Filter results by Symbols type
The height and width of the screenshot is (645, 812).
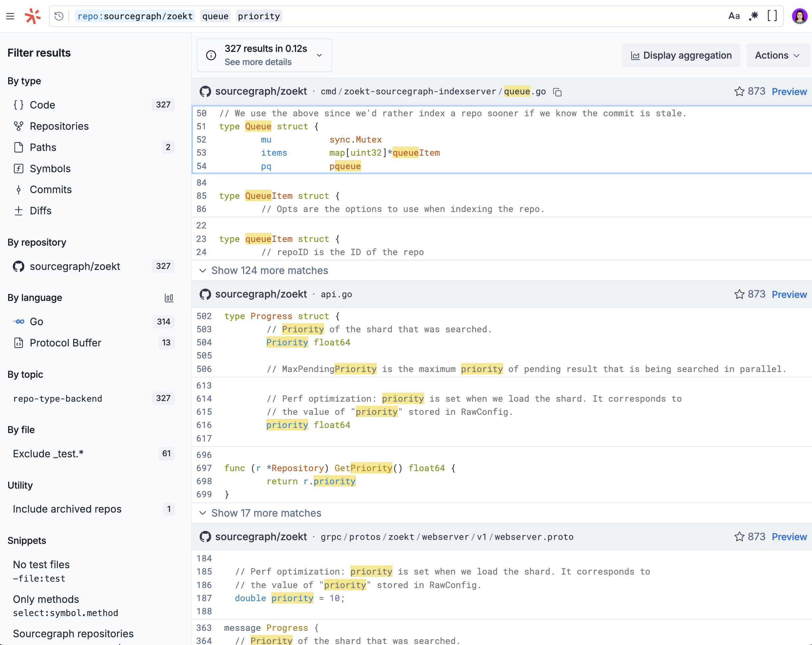click(94, 168)
